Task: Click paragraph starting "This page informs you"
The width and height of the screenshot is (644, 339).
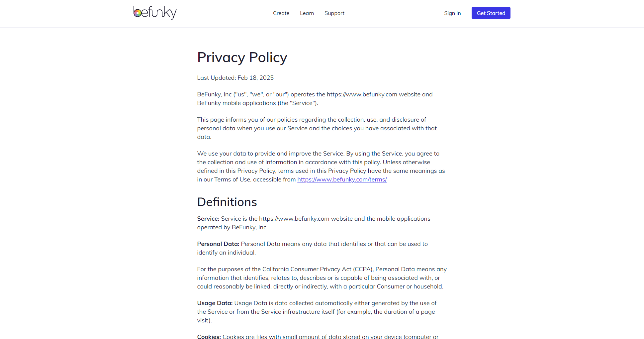Action: pyautogui.click(x=317, y=128)
